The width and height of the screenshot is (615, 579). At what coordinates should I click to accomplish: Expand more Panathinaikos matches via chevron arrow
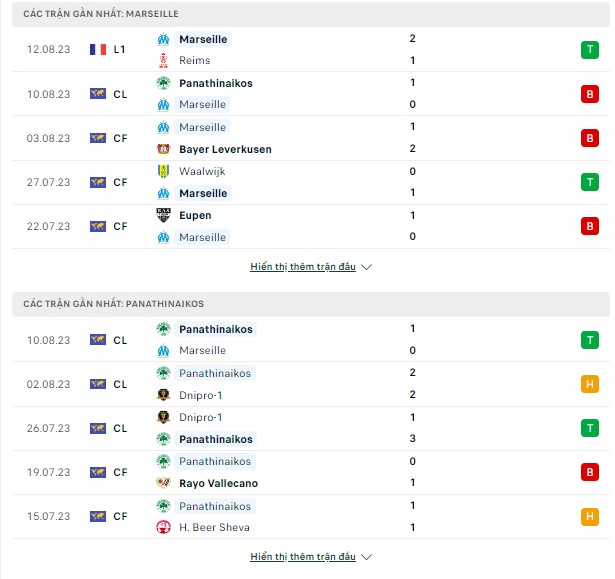tap(366, 557)
